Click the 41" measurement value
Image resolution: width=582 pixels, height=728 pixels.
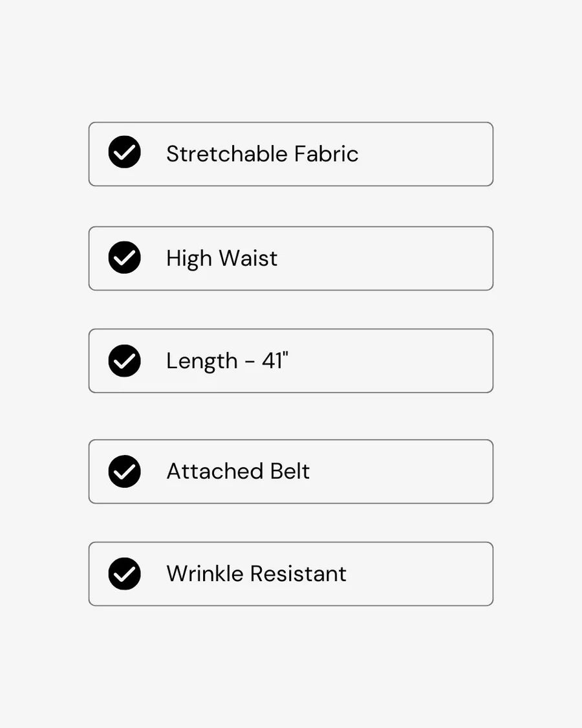point(275,360)
